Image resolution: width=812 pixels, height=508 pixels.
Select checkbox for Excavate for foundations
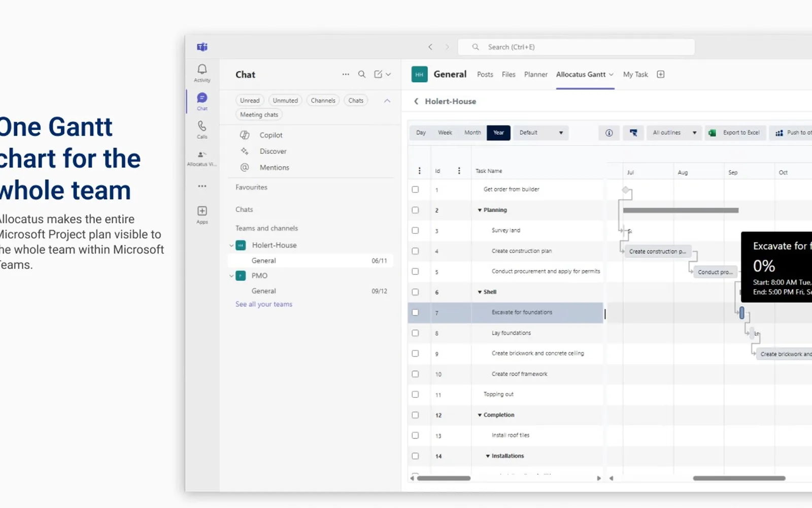pyautogui.click(x=415, y=312)
